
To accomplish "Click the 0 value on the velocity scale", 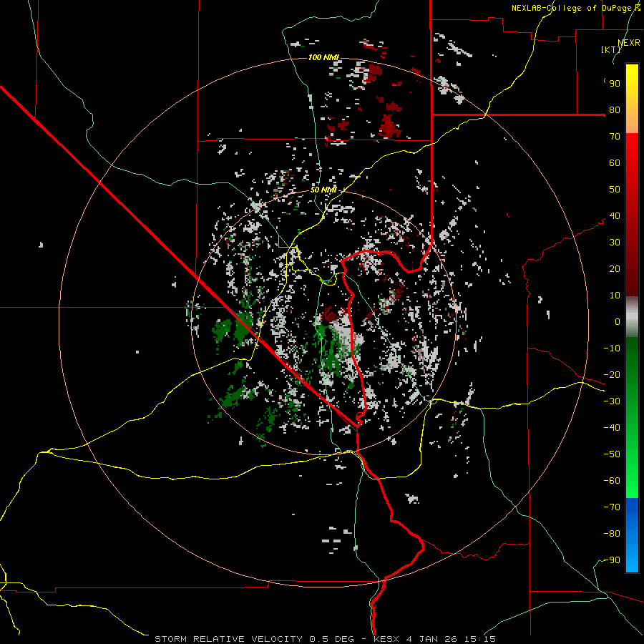I will click(618, 322).
